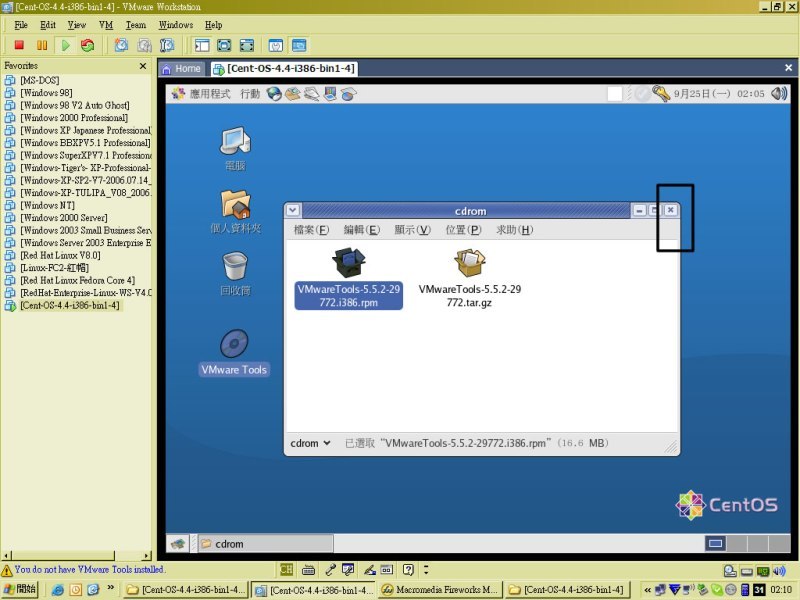This screenshot has height=600, width=800.
Task: Click the Windows 開始 Start button
Action: (x=19, y=589)
